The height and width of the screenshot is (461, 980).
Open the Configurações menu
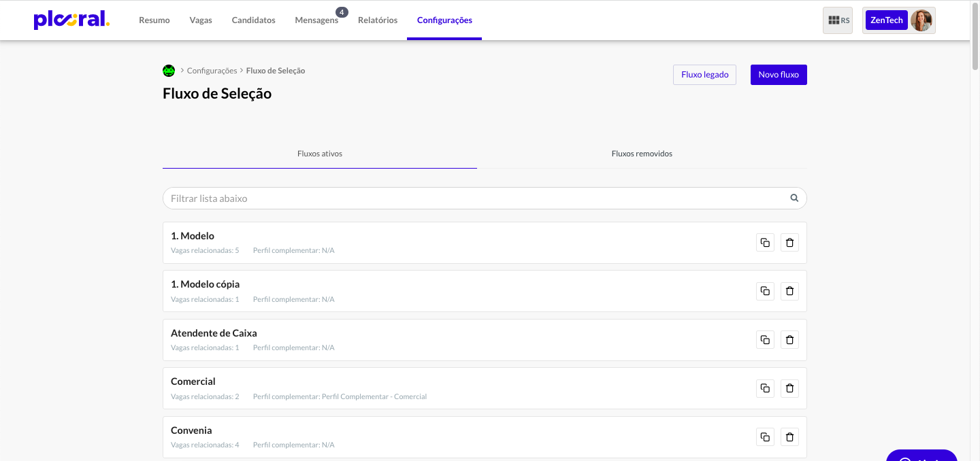pos(444,20)
